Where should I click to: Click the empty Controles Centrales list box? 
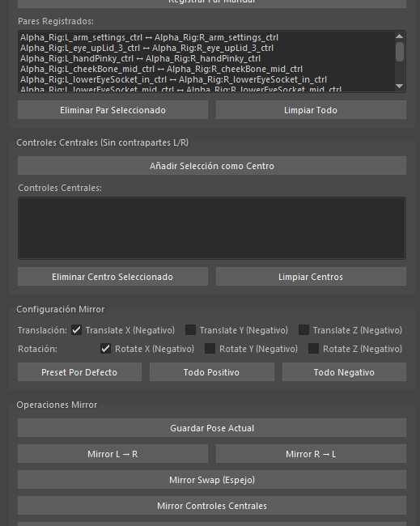(212, 228)
